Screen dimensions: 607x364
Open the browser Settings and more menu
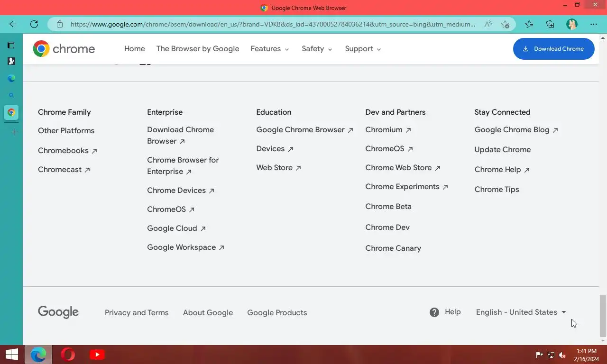click(594, 24)
